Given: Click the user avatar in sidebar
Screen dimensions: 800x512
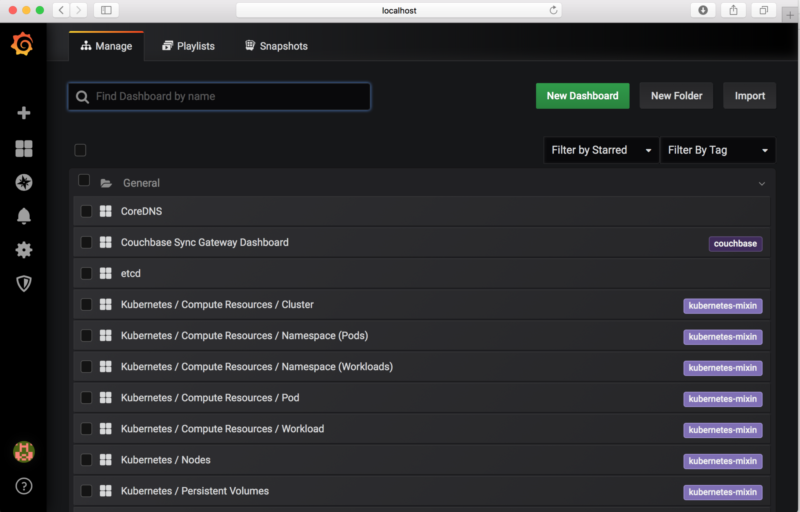Looking at the screenshot, I should (24, 452).
